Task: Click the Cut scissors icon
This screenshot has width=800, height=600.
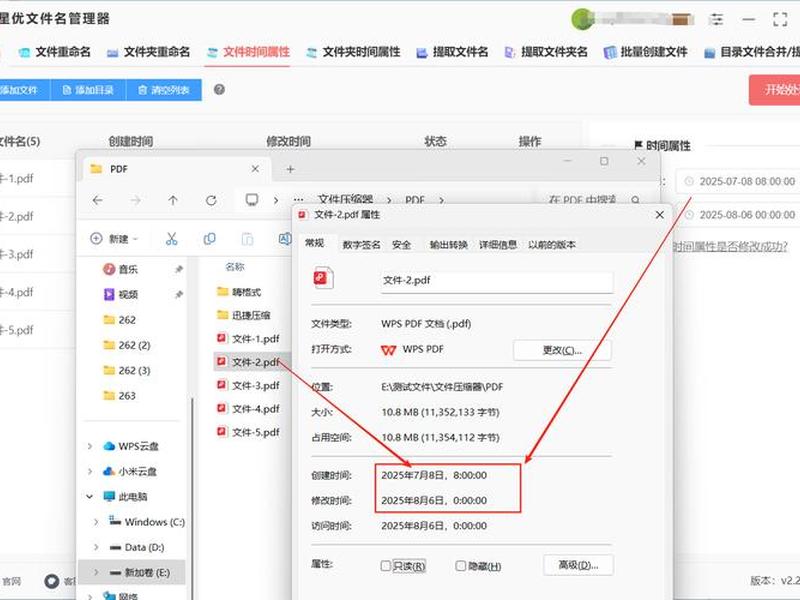Action: click(x=171, y=238)
